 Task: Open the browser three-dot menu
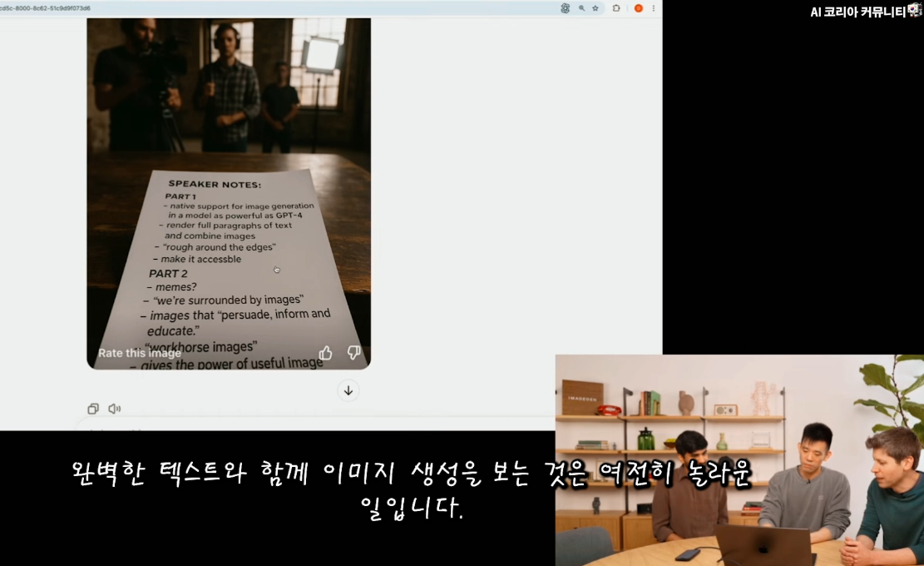654,8
